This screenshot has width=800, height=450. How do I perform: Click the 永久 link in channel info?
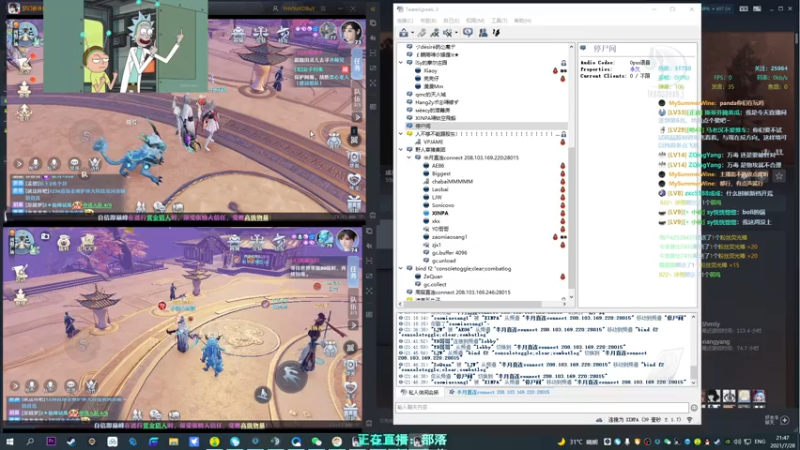[x=635, y=69]
